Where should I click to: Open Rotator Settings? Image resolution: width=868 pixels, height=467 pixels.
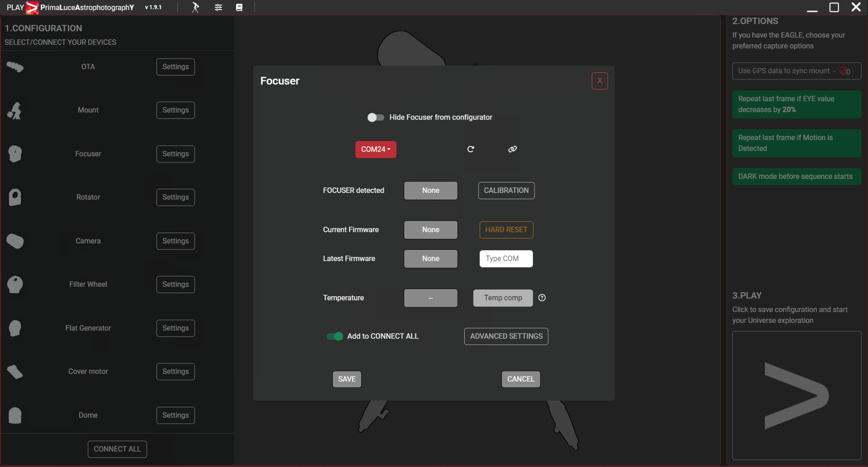click(x=175, y=197)
